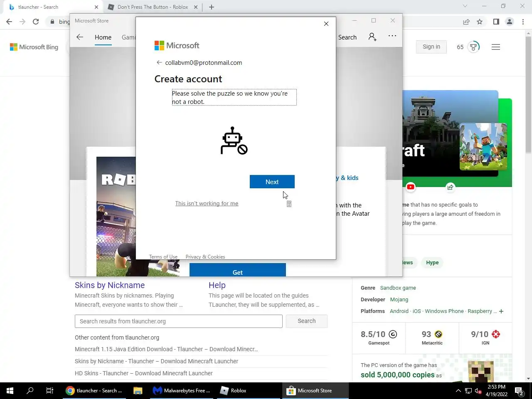Open 'Skins by Nickname' search result

(110, 285)
